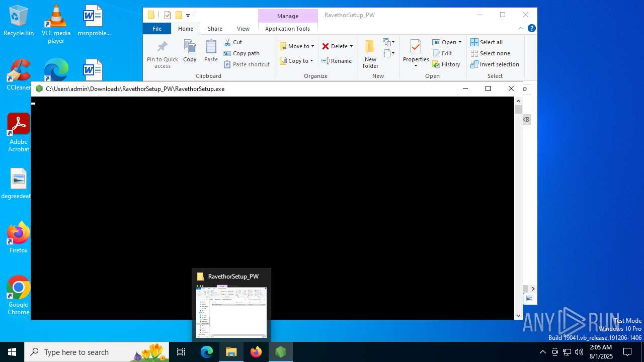Viewport: 644px width, 362px height.
Task: Click Firefox icon in taskbar
Action: coord(256,352)
